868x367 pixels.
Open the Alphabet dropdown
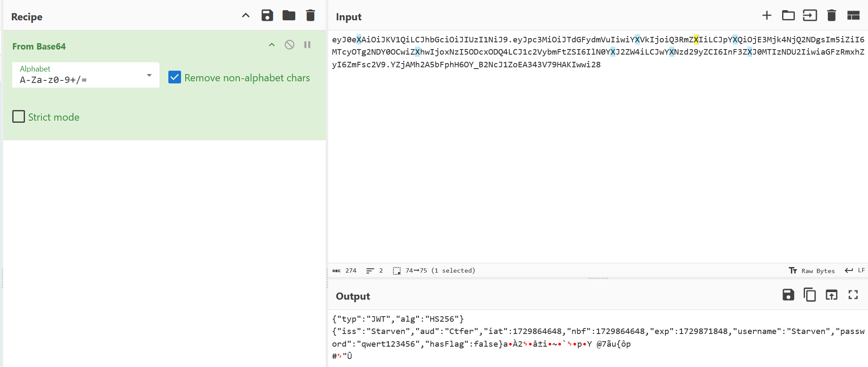(x=86, y=75)
